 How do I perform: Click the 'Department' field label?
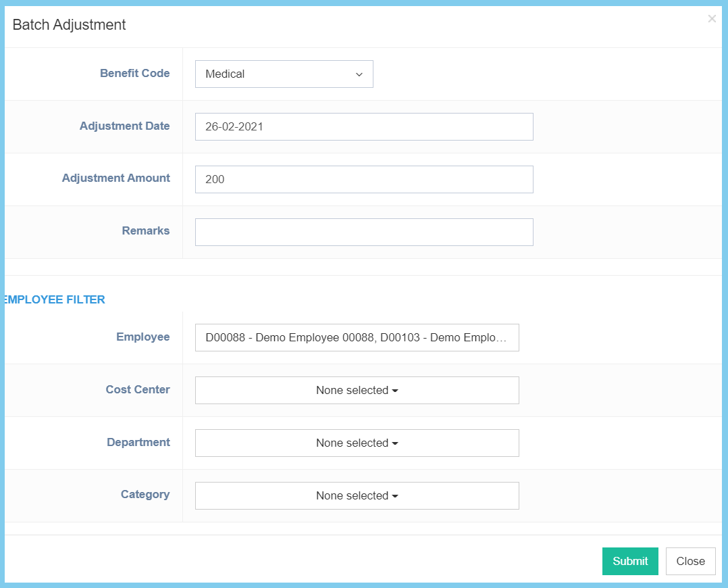(x=138, y=443)
